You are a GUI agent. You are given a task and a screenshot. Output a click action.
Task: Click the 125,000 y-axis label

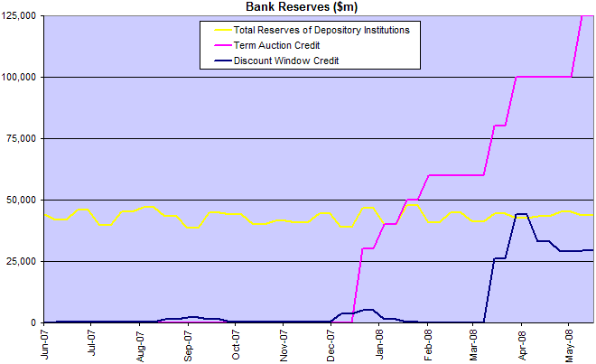point(19,15)
